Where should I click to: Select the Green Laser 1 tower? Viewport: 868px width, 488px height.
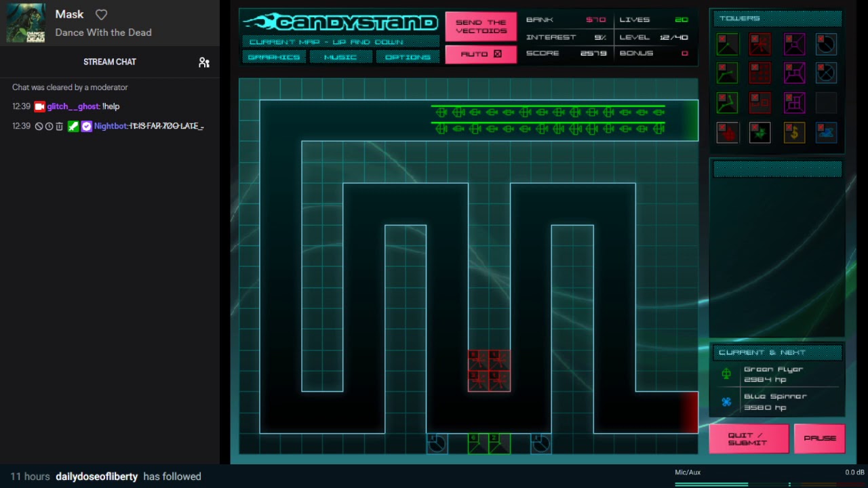[727, 44]
